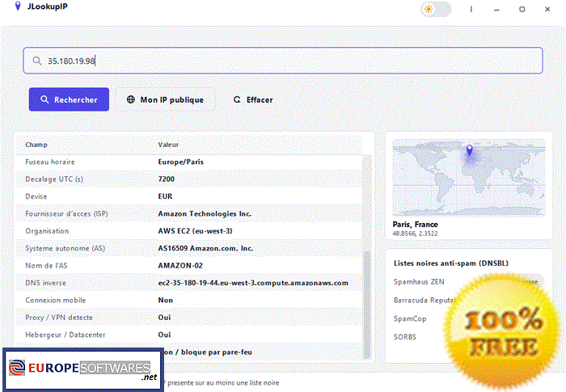Select the Systeme autonome (AS) label
Screen dimensions: 566x392
(x=65, y=248)
